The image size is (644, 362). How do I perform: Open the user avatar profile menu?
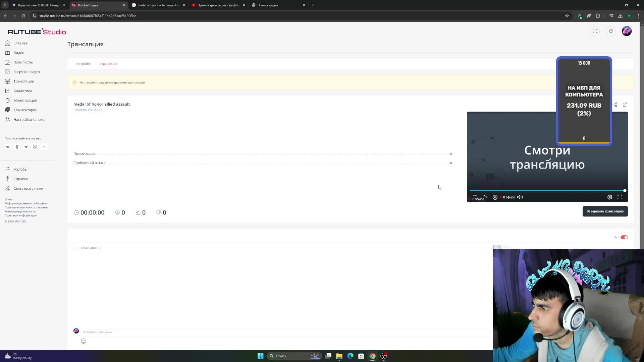[x=626, y=31]
